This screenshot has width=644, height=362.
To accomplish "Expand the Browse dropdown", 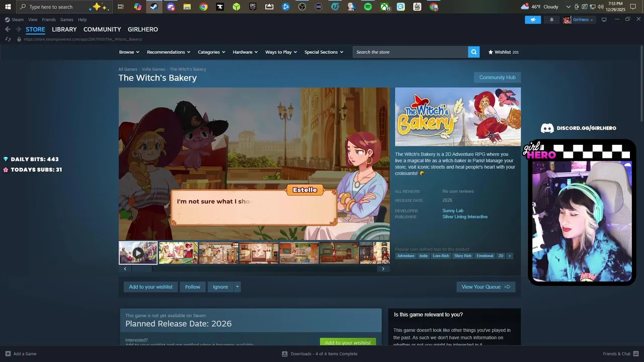I will tap(129, 52).
